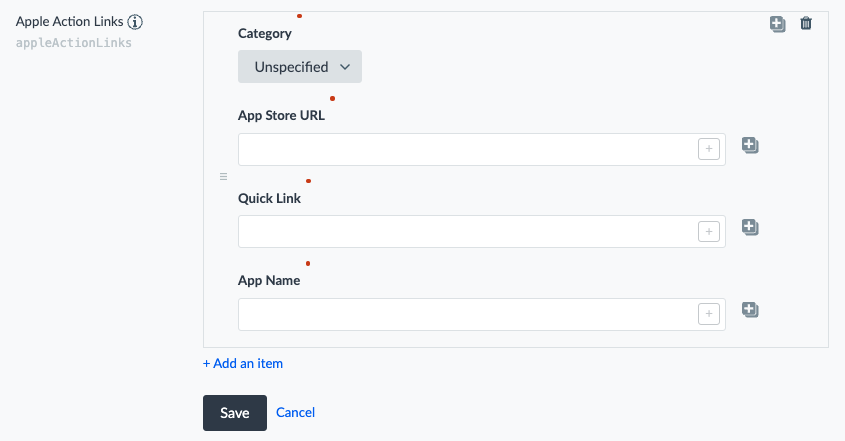Click the info icon beside Apple Action Links
The width and height of the screenshot is (845, 441).
pos(135,22)
